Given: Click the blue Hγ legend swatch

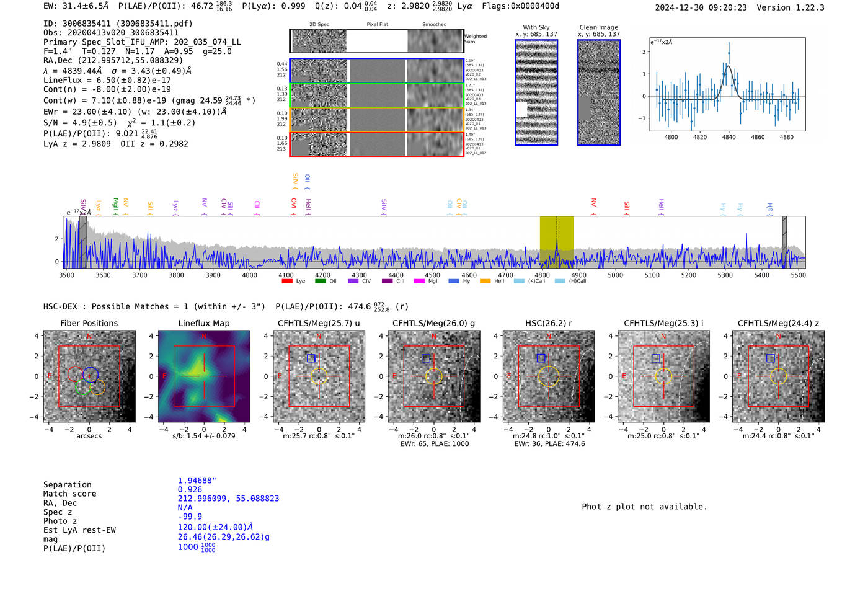Looking at the screenshot, I should pos(454,281).
